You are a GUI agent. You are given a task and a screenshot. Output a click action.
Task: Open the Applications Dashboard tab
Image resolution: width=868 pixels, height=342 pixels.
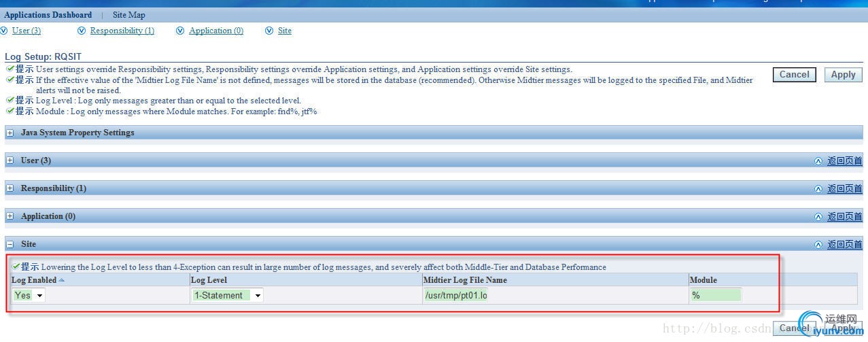pos(48,15)
